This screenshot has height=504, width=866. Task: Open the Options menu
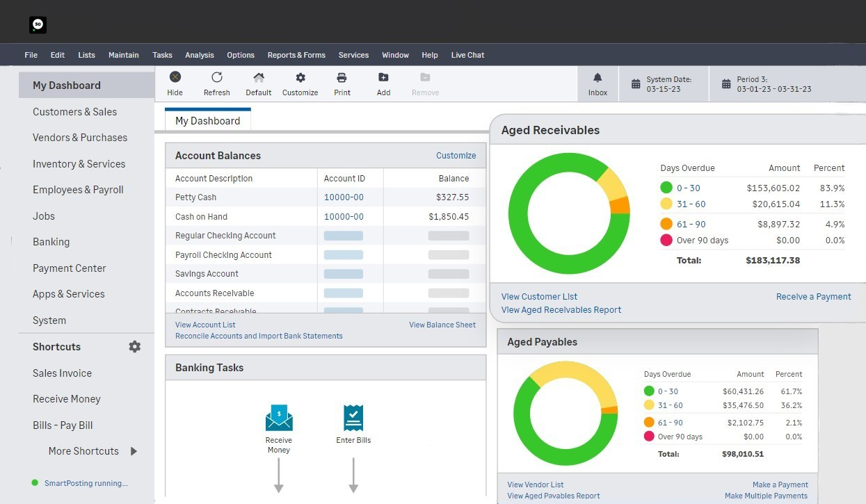coord(241,55)
